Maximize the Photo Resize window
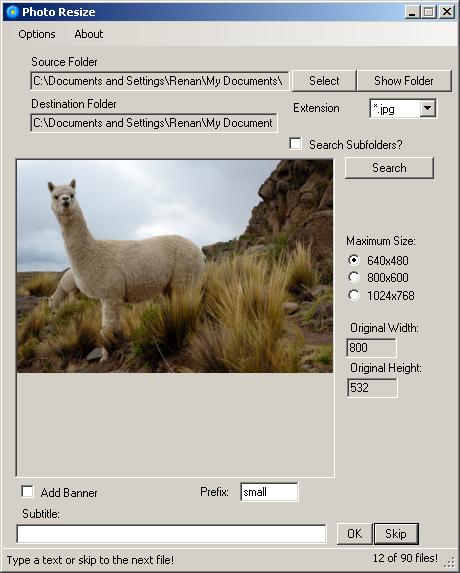The height and width of the screenshot is (573, 460). [x=429, y=12]
